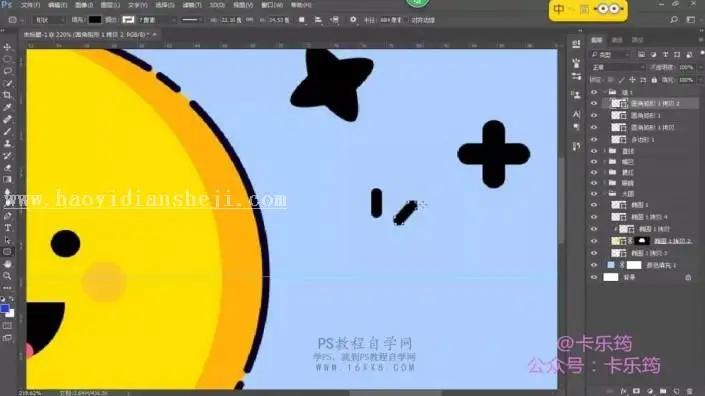
Task: Collapse the 组 1 group arrow
Action: coord(605,92)
